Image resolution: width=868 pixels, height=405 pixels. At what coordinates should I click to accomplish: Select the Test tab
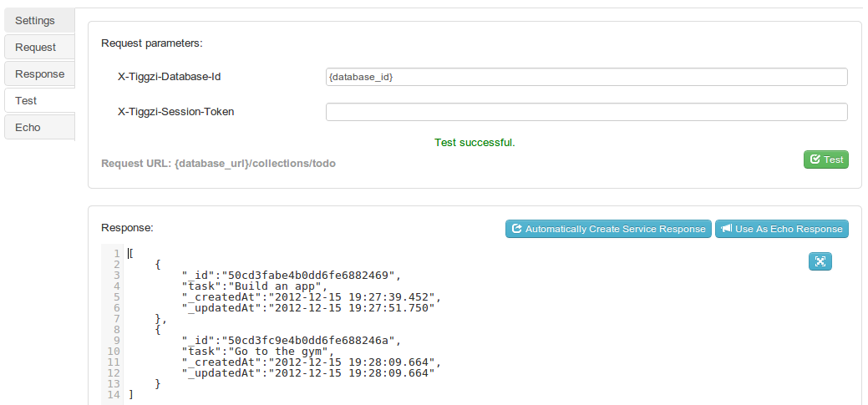(27, 100)
